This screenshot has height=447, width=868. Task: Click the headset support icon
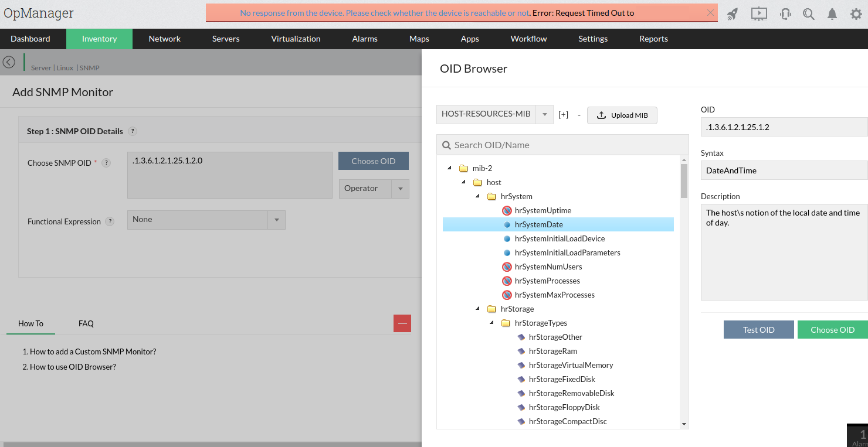tap(786, 14)
